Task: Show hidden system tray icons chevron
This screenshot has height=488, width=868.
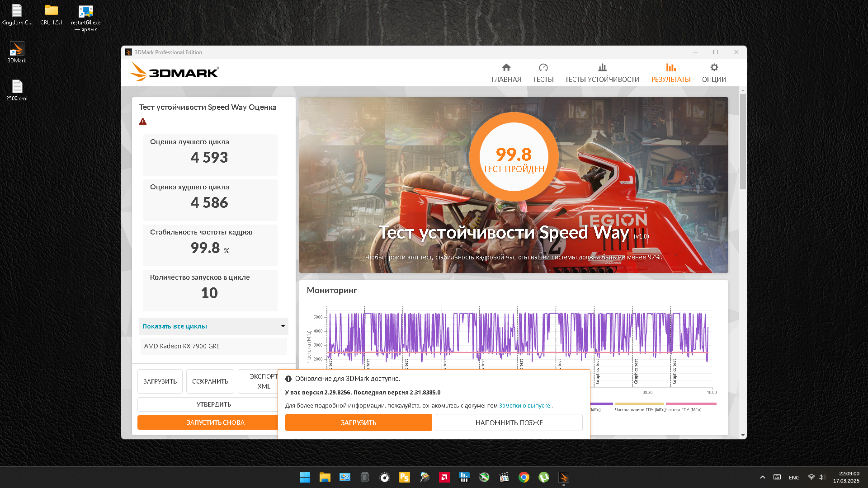Action: point(762,477)
